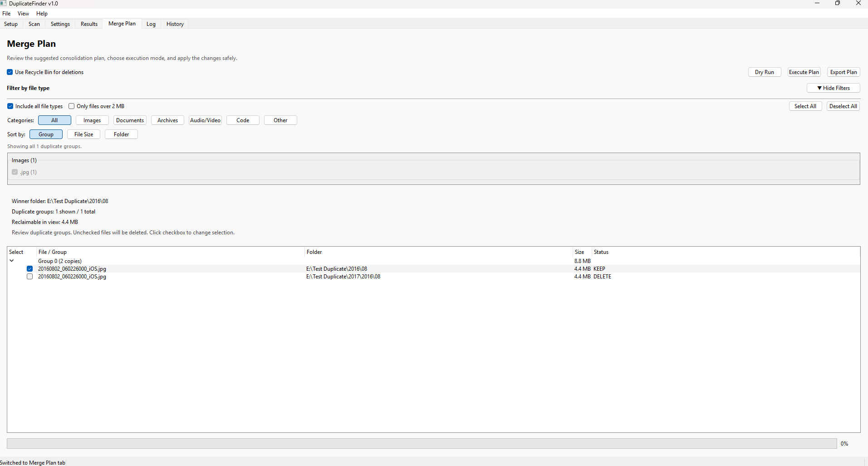This screenshot has height=466, width=868.
Task: Click the DELETE status cell
Action: click(602, 277)
